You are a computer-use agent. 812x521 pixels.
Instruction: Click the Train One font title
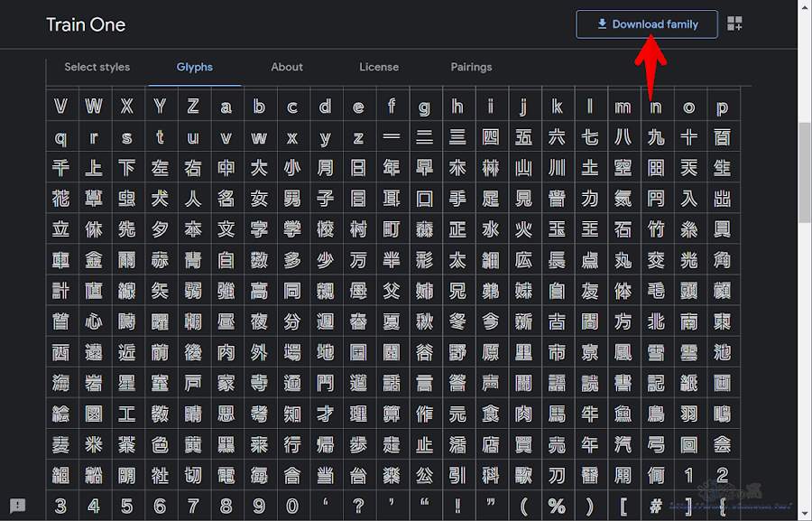86,24
